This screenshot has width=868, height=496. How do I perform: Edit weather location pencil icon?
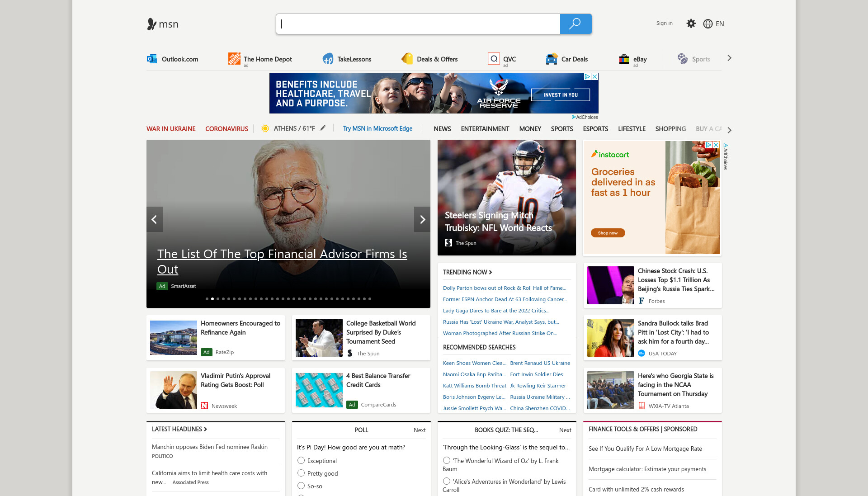pos(322,128)
